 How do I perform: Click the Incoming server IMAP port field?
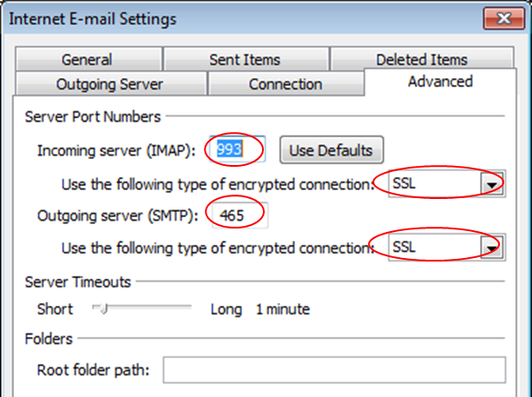[x=237, y=149]
